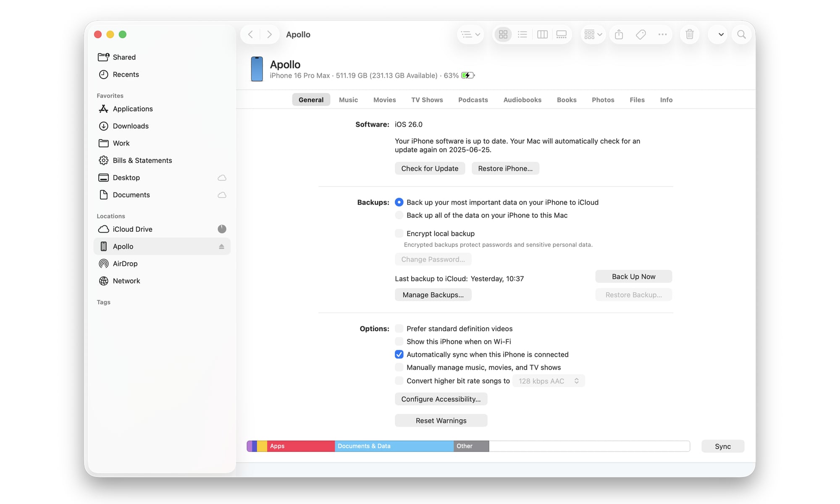Click the Trash toolbar icon
Screen dimensions: 840x504
coord(690,34)
